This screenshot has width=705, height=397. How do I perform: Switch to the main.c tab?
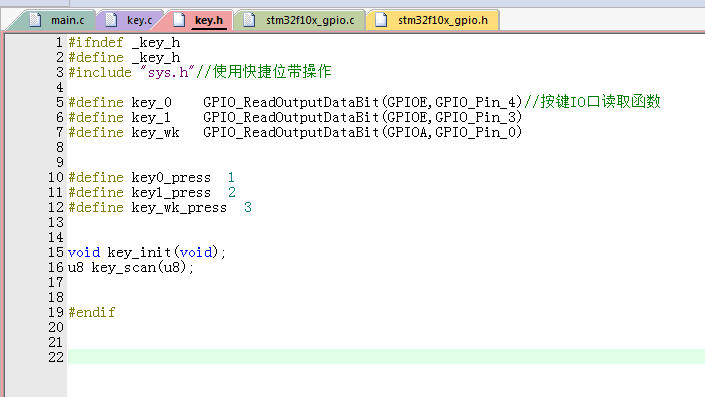click(x=67, y=20)
